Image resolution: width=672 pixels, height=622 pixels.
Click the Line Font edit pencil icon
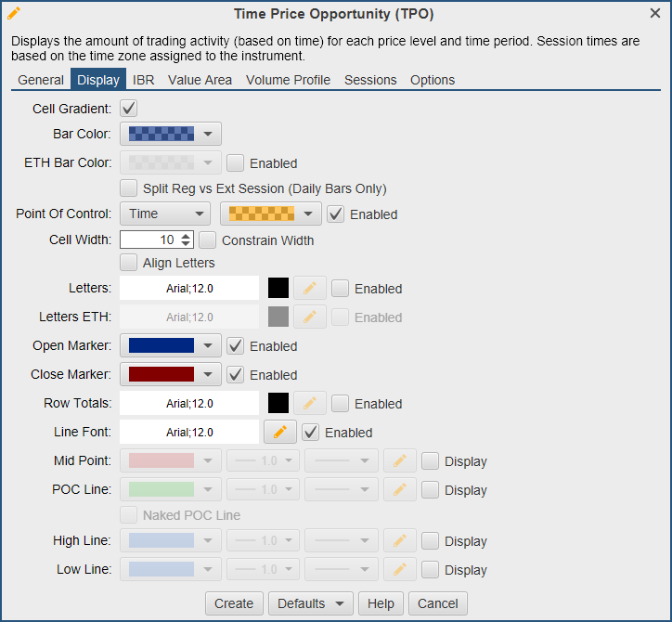point(279,433)
